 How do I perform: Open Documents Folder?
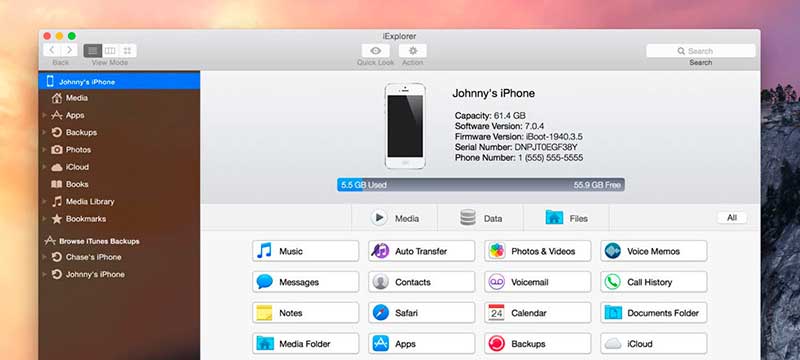tap(654, 313)
